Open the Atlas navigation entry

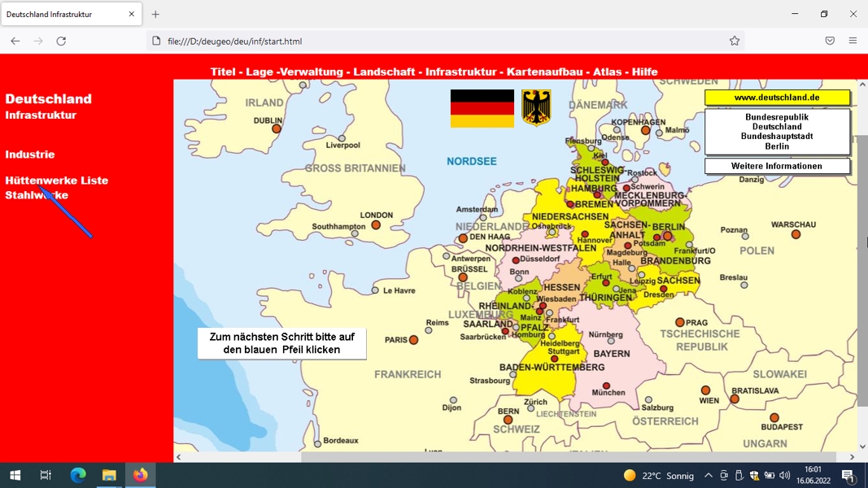point(607,72)
